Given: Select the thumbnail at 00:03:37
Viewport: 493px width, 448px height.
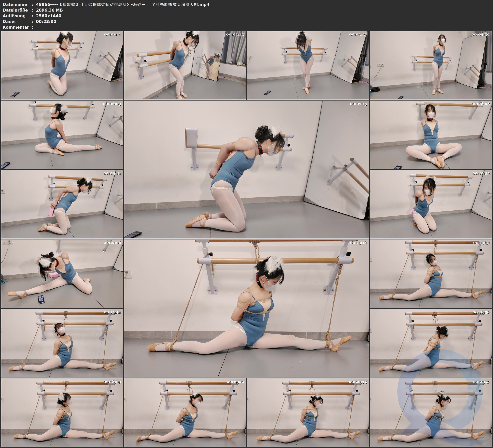Looking at the screenshot, I should coord(308,65).
